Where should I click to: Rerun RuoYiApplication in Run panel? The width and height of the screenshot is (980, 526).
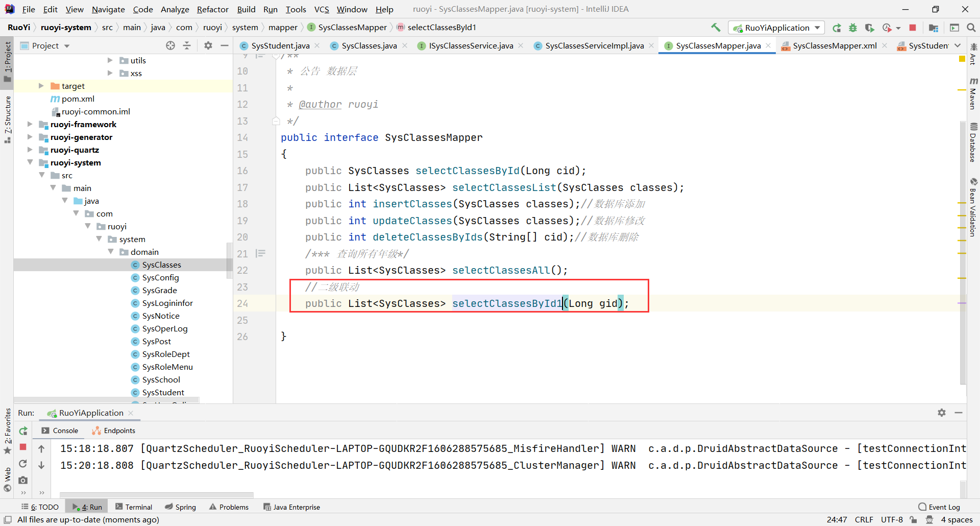(23, 431)
